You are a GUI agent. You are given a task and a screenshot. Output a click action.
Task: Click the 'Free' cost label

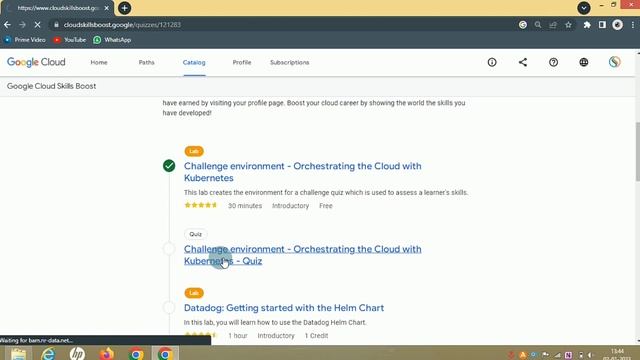tap(326, 206)
